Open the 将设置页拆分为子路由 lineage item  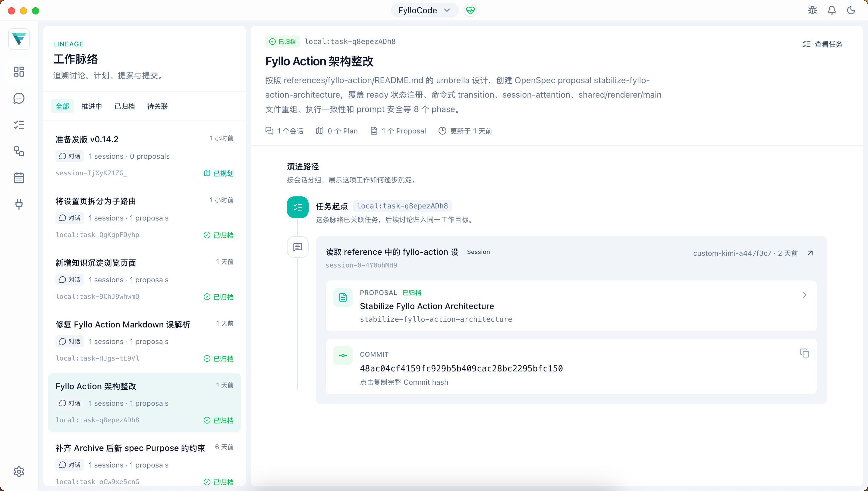coord(145,217)
